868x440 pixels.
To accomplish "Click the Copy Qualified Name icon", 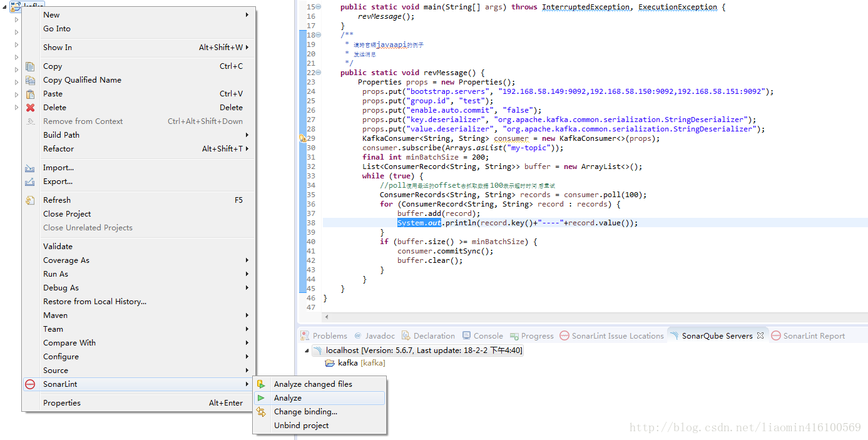I will click(x=30, y=80).
